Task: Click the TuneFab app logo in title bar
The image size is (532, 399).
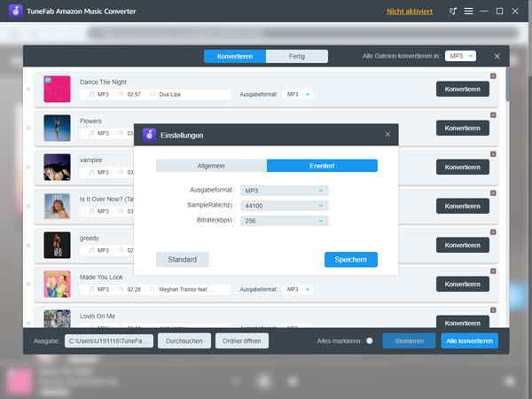Action: (15, 11)
